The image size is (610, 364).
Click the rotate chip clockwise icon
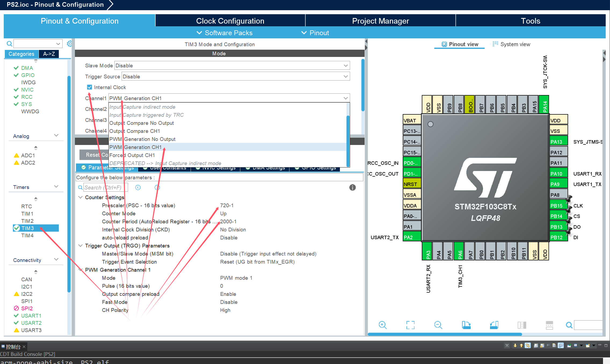tap(466, 325)
